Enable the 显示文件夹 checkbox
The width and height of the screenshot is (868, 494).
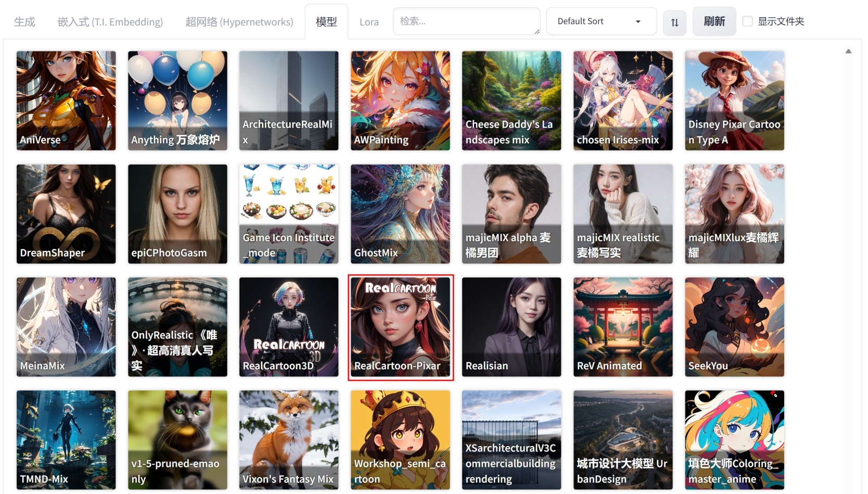748,21
